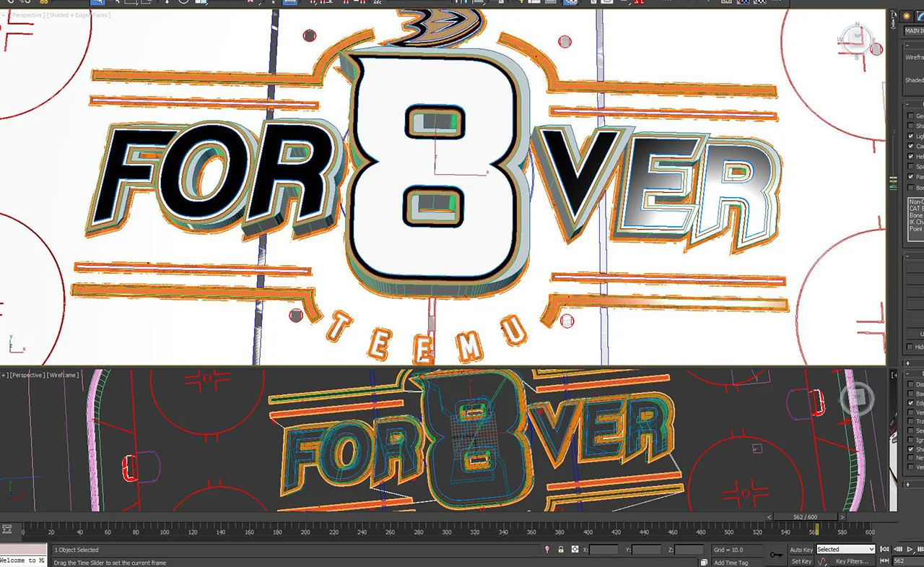924x567 pixels.
Task: Click the ViewCube in wireframe viewport
Action: tap(857, 398)
